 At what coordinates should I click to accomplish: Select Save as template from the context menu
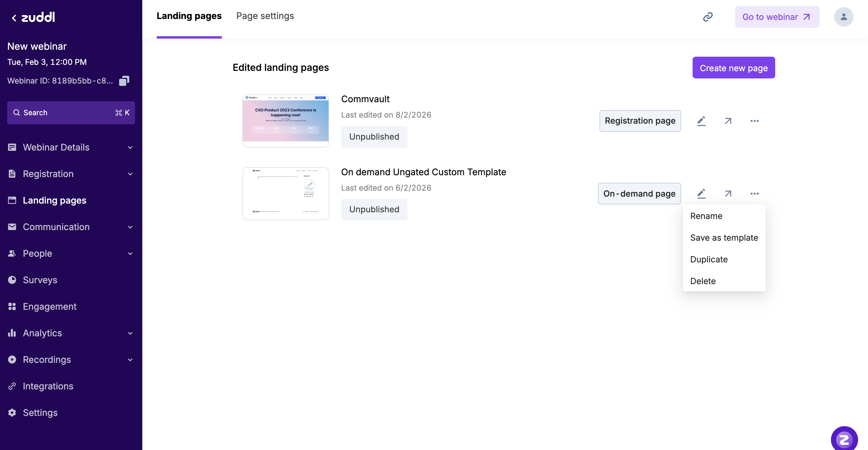pyautogui.click(x=724, y=238)
